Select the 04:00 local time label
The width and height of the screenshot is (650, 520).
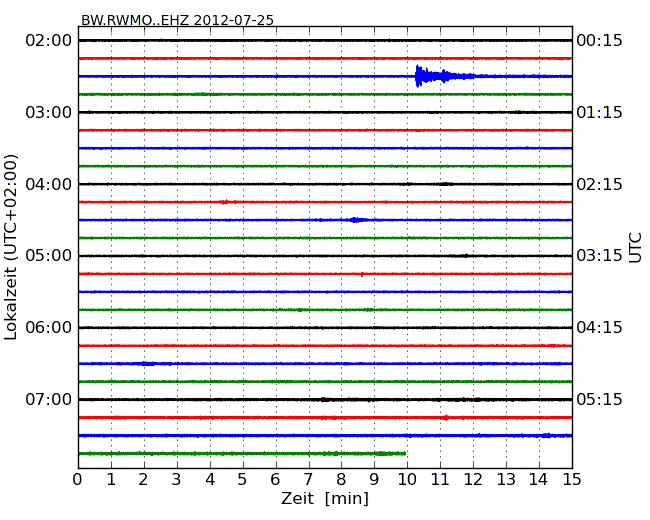(x=49, y=184)
